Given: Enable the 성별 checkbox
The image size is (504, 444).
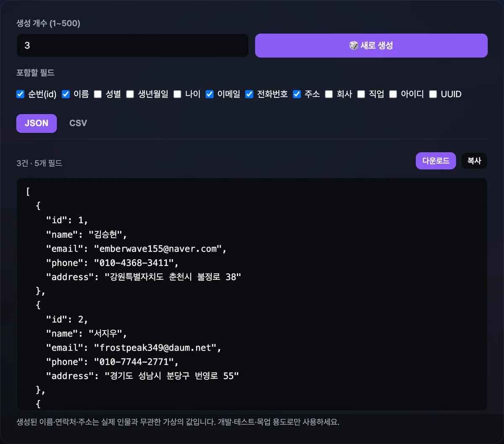Looking at the screenshot, I should [x=98, y=94].
